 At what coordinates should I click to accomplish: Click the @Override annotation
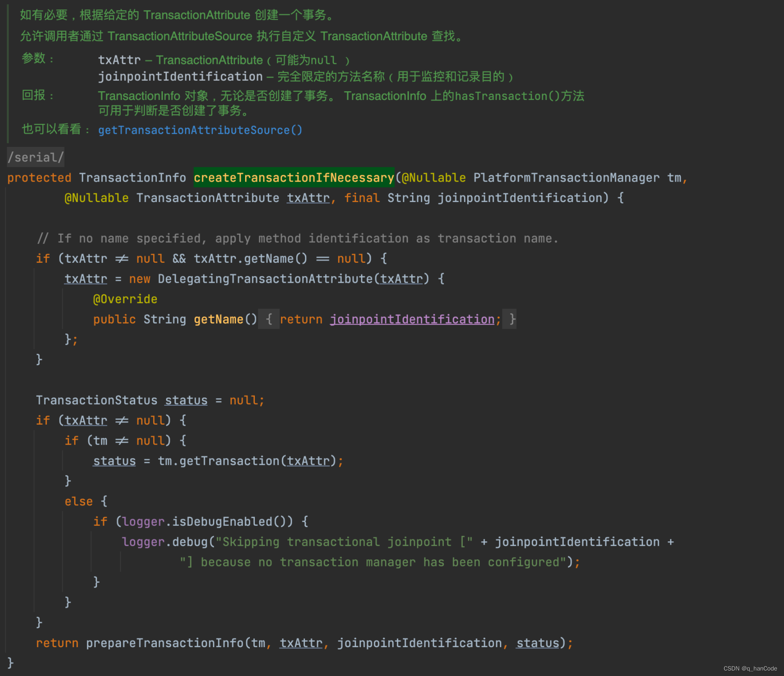point(125,299)
